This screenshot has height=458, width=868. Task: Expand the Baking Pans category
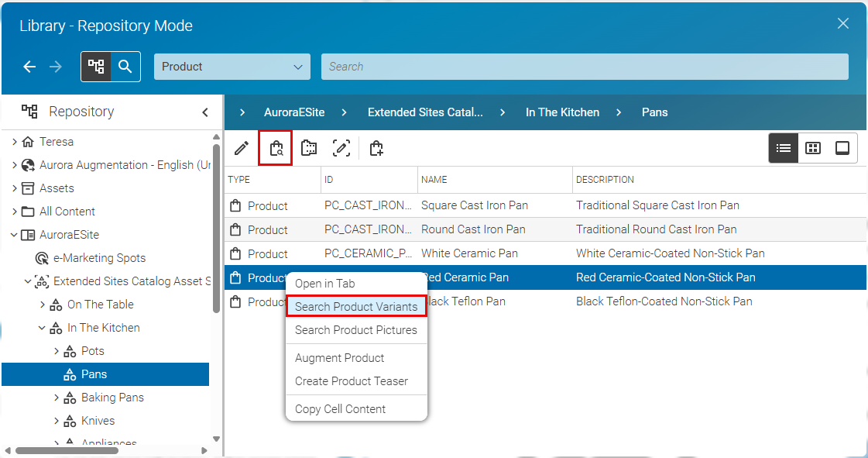coord(56,397)
